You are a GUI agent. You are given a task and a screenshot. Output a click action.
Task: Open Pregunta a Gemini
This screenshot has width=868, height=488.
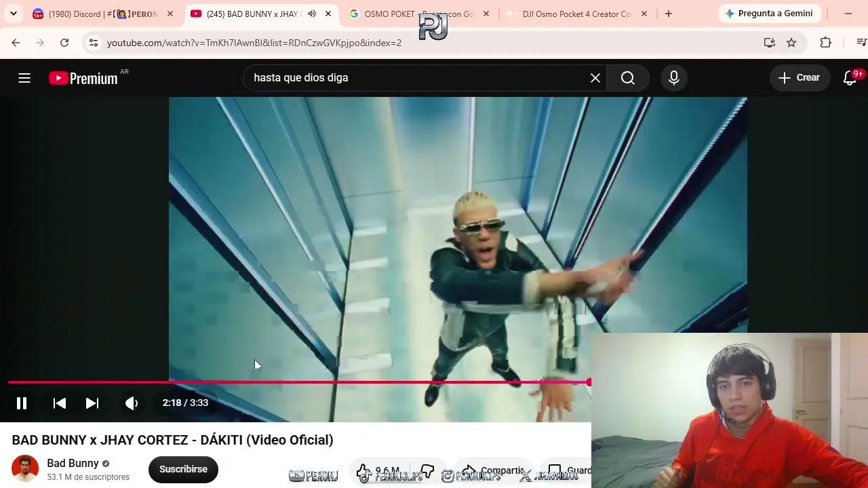tap(770, 14)
